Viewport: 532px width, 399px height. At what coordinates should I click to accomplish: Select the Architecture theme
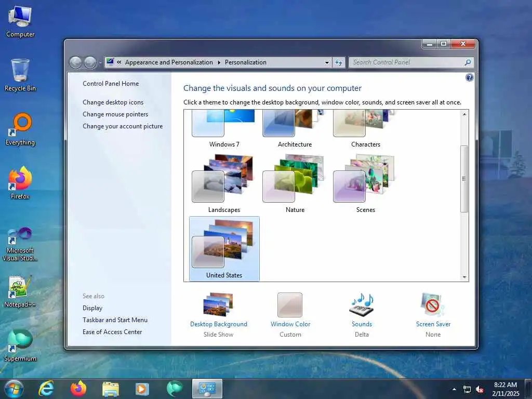[295, 129]
